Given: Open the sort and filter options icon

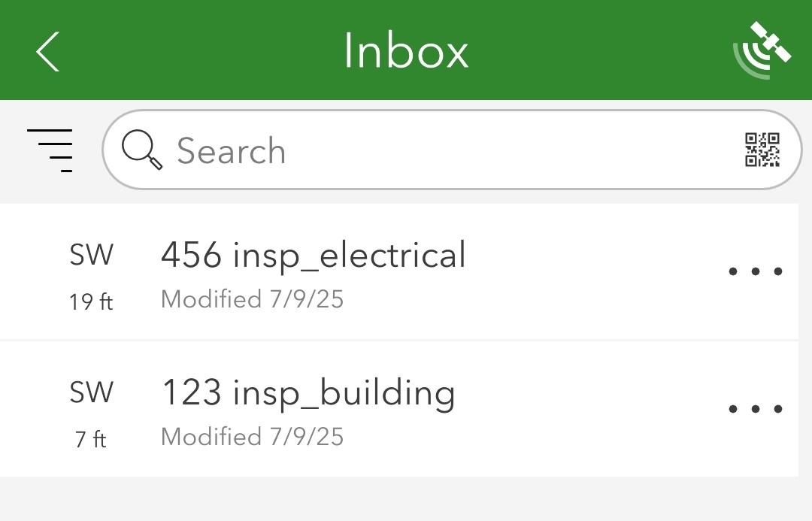Looking at the screenshot, I should tap(50, 150).
